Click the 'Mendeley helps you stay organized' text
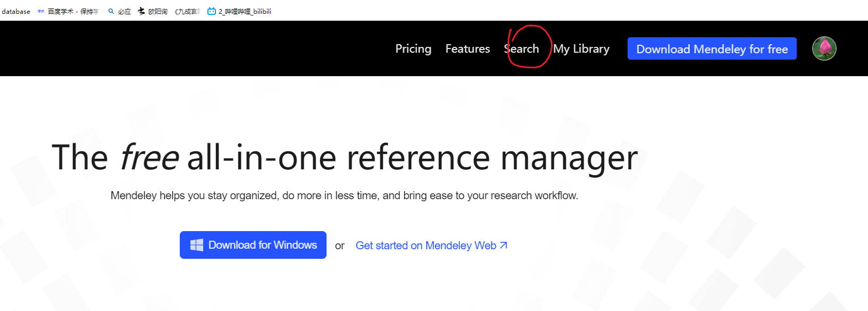 tap(344, 195)
